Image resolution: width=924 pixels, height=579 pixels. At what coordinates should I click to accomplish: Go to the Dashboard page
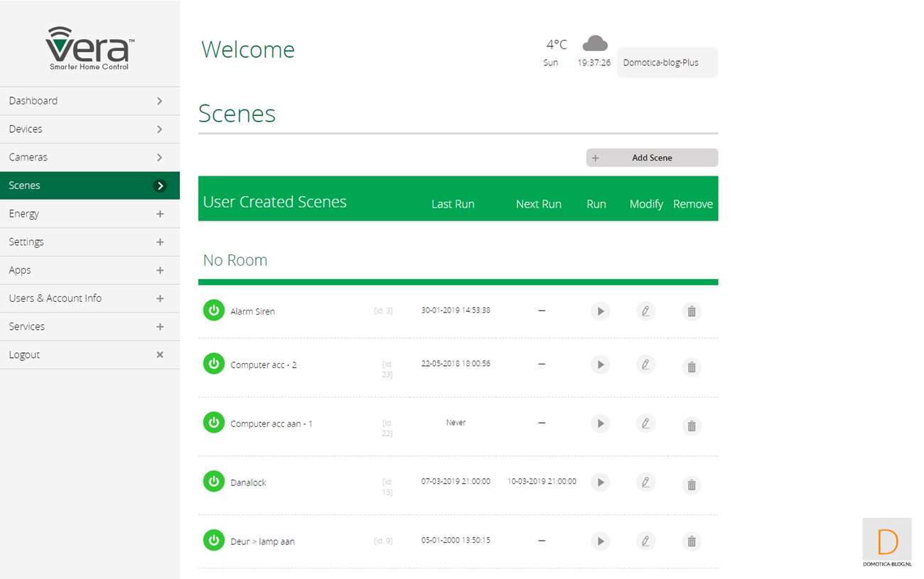[x=90, y=101]
